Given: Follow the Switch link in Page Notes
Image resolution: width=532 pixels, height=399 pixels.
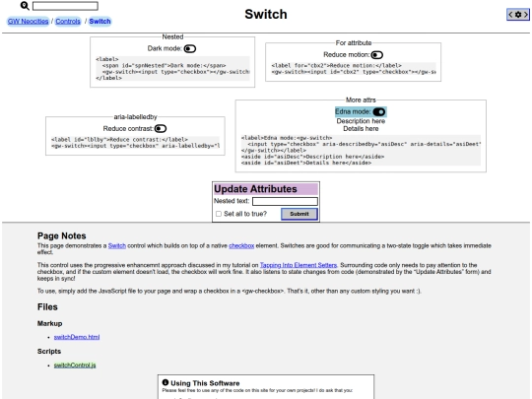Looking at the screenshot, I should pyautogui.click(x=117, y=245).
